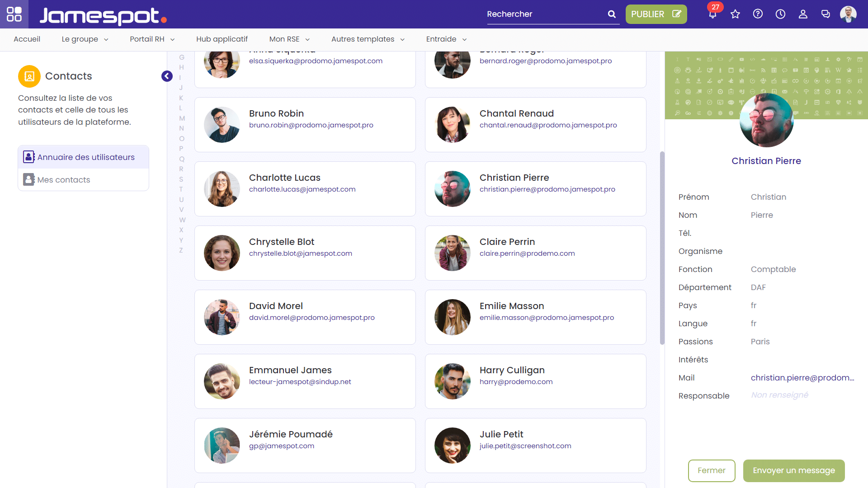Open the Hub applicatif menu item

222,39
